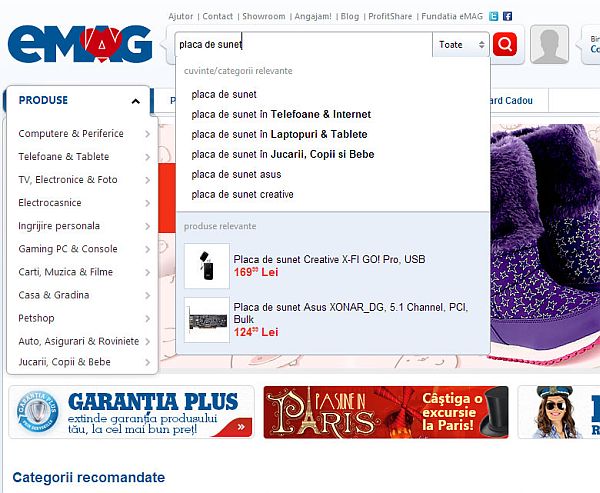Open the Fundatia eMAG link

[x=452, y=16]
